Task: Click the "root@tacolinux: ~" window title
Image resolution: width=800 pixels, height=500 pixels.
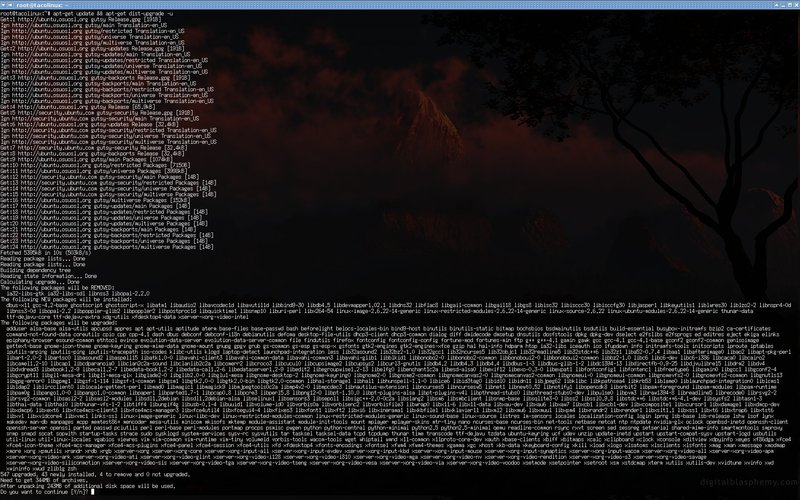Action: tap(42, 5)
